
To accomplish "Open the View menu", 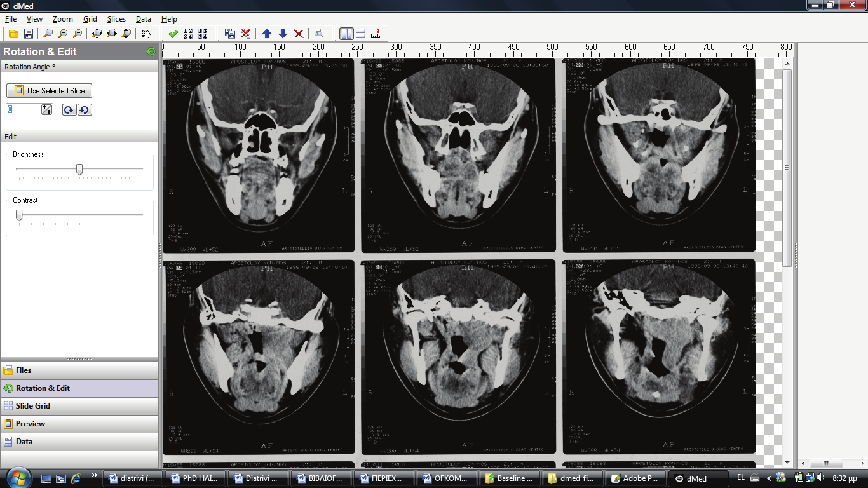I will click(x=34, y=19).
